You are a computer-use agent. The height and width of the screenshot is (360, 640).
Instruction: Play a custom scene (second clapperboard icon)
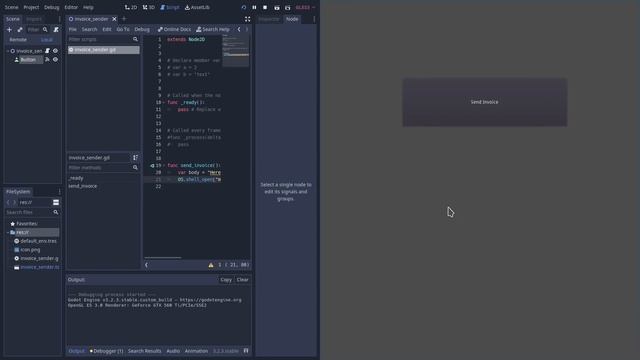pyautogui.click(x=287, y=7)
